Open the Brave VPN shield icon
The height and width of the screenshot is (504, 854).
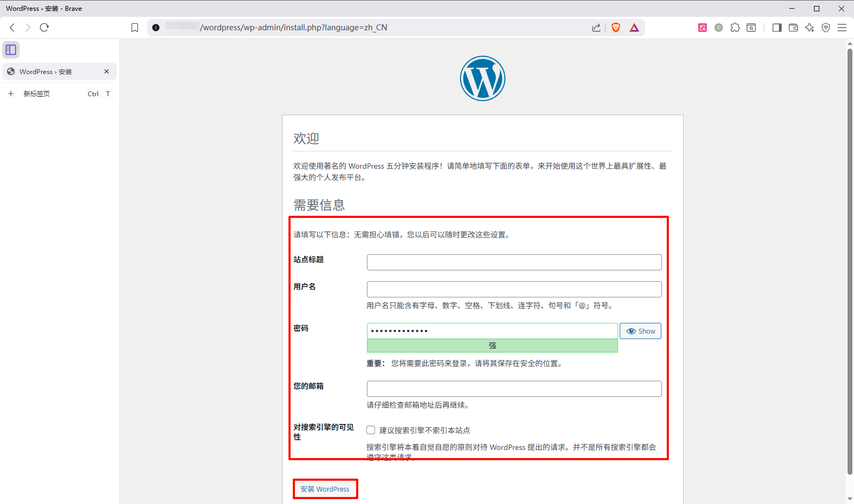826,28
